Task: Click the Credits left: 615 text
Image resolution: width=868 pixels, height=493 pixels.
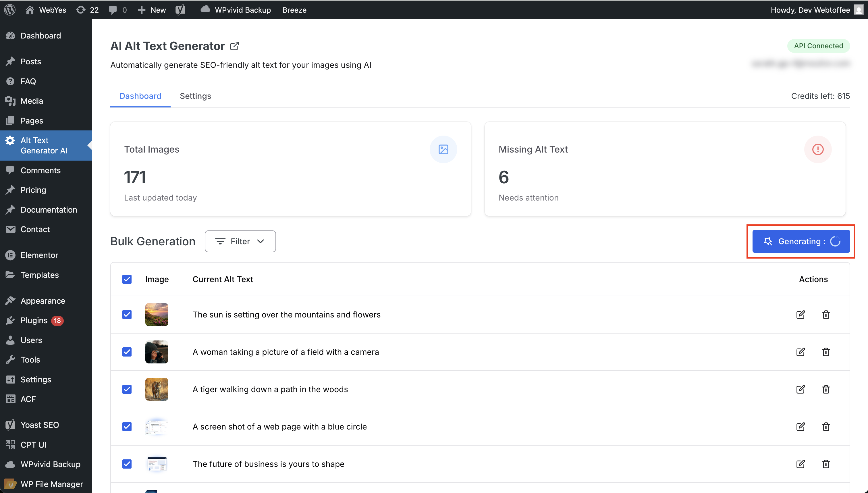Action: coord(820,96)
